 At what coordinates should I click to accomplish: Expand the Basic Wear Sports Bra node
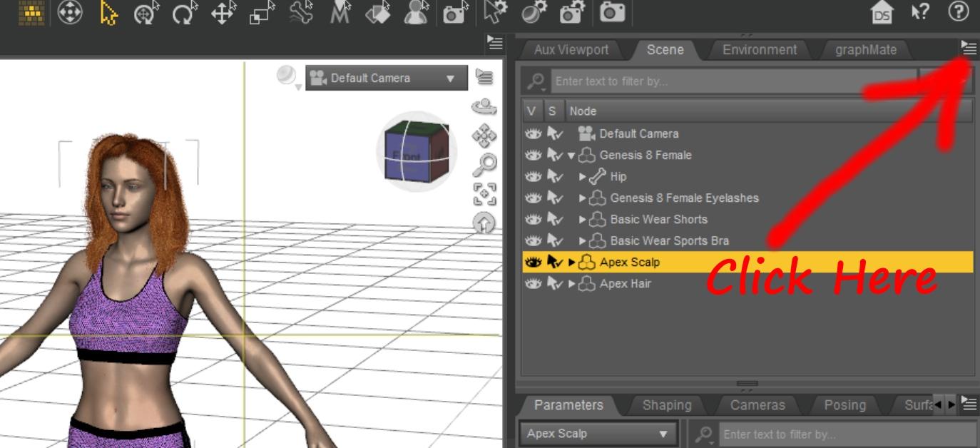[583, 240]
